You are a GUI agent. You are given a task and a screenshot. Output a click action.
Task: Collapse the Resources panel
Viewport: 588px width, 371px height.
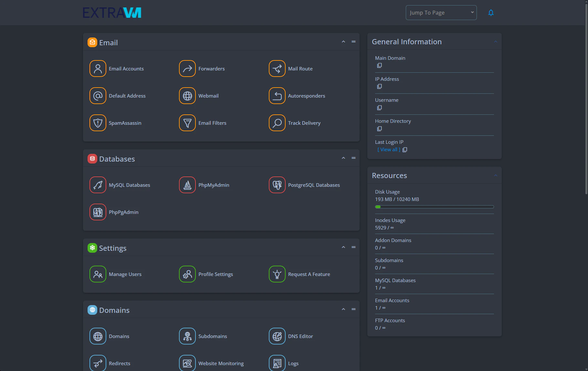click(x=495, y=175)
